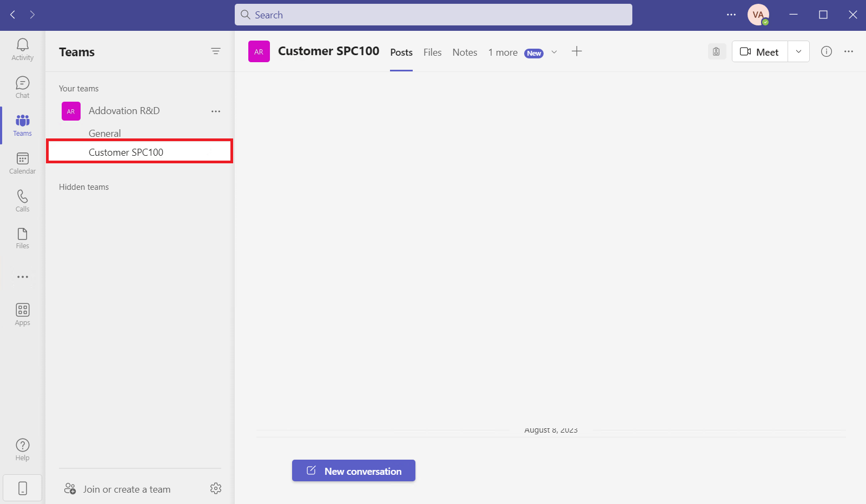
Task: Open teams settings gear at bottom
Action: pos(216,488)
